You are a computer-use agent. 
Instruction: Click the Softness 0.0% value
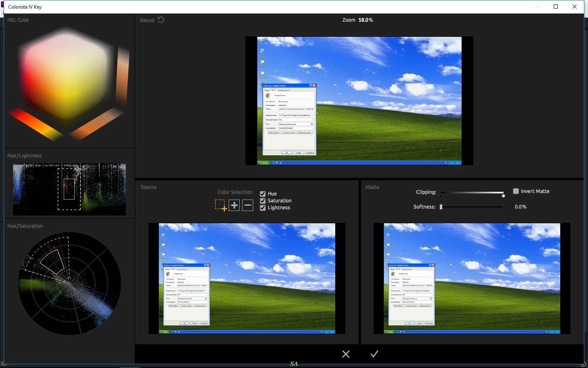(521, 207)
